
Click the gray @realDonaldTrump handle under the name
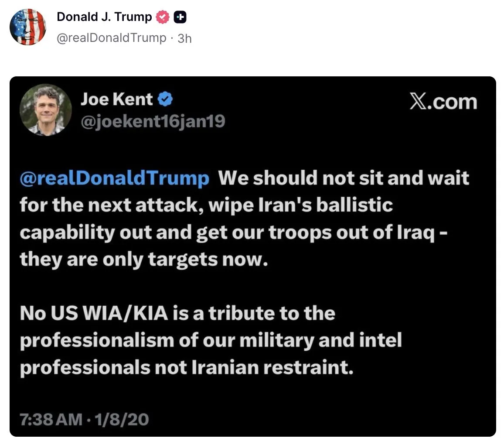pos(112,38)
